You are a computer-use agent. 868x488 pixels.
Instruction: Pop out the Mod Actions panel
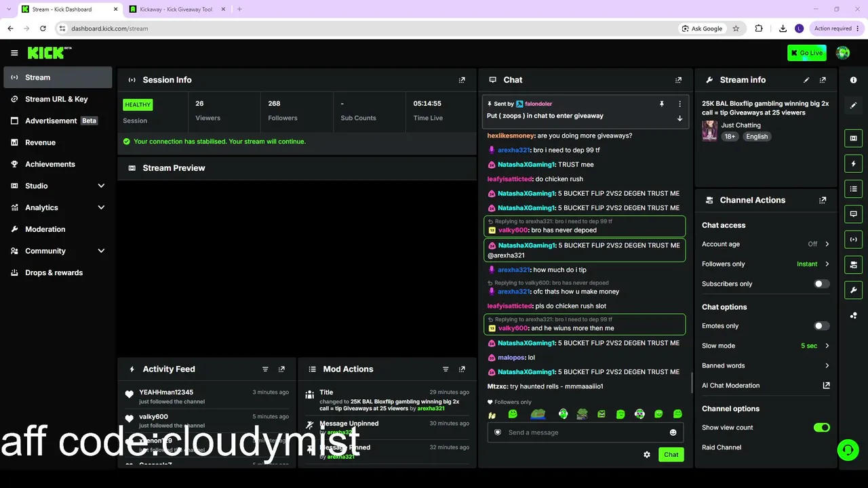[462, 369]
